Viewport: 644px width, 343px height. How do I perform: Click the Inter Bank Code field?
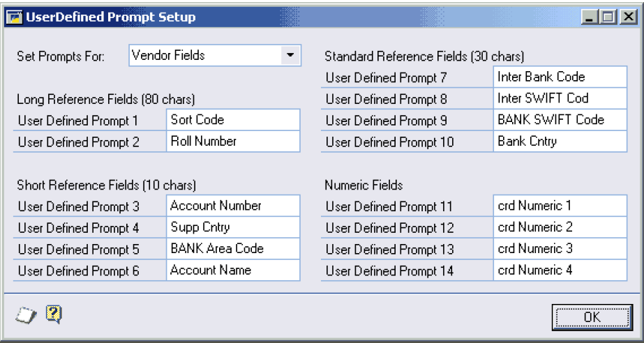[560, 77]
